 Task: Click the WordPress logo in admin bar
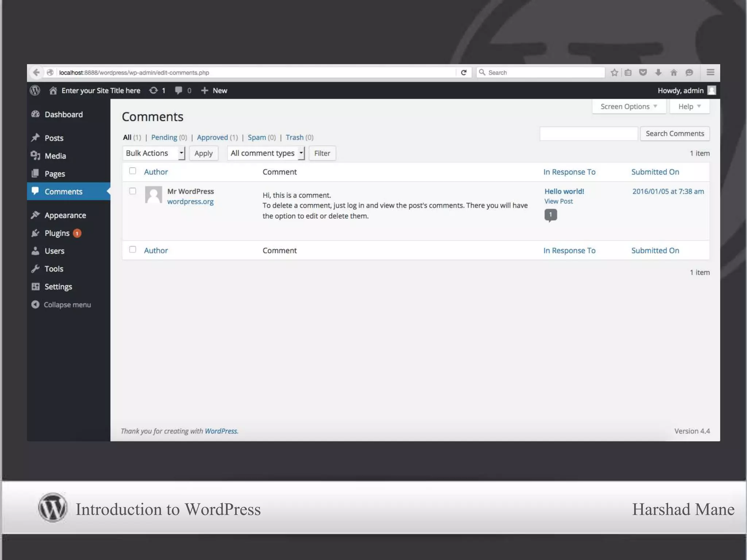tap(35, 90)
